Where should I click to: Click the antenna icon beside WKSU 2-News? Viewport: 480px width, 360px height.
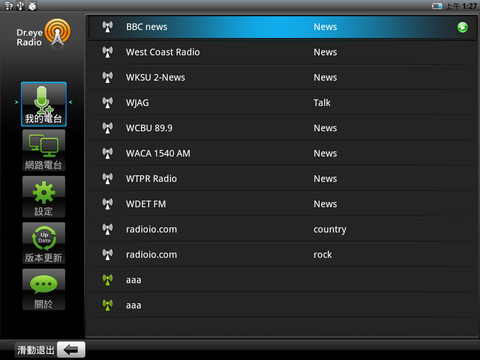[x=107, y=77]
